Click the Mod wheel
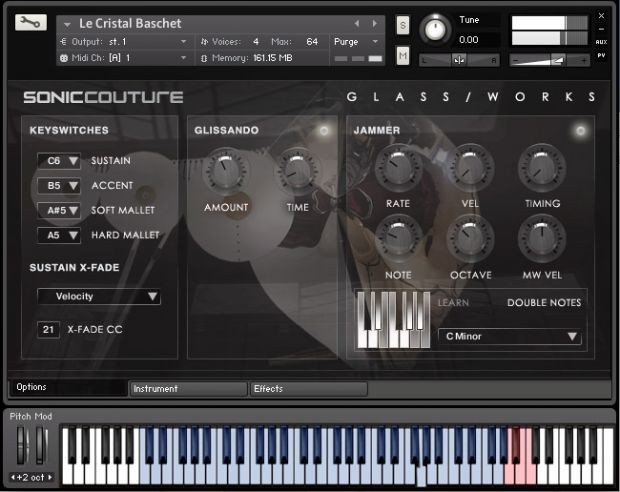This screenshot has width=620, height=492. (40, 445)
